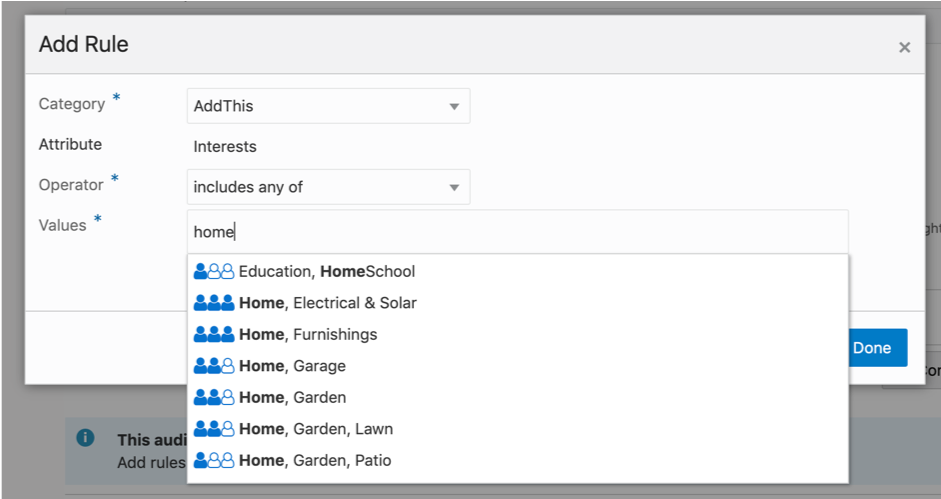The image size is (941, 499).
Task: Click audience size icon beside Home, Electrical & Solar
Action: (213, 303)
